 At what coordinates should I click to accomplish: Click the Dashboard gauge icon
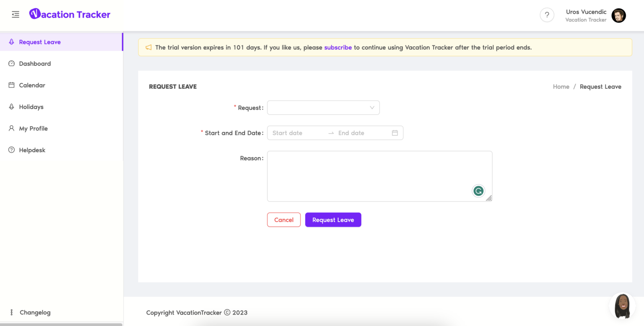click(x=11, y=64)
